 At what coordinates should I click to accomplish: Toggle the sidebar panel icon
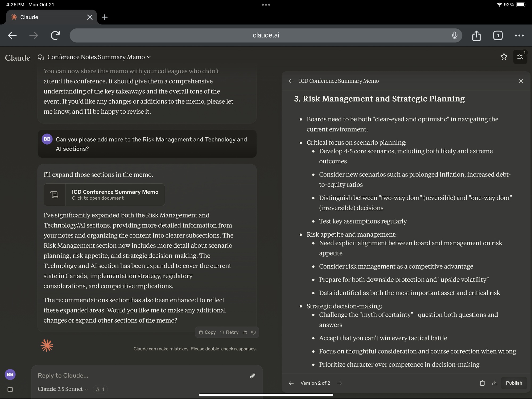tap(10, 389)
